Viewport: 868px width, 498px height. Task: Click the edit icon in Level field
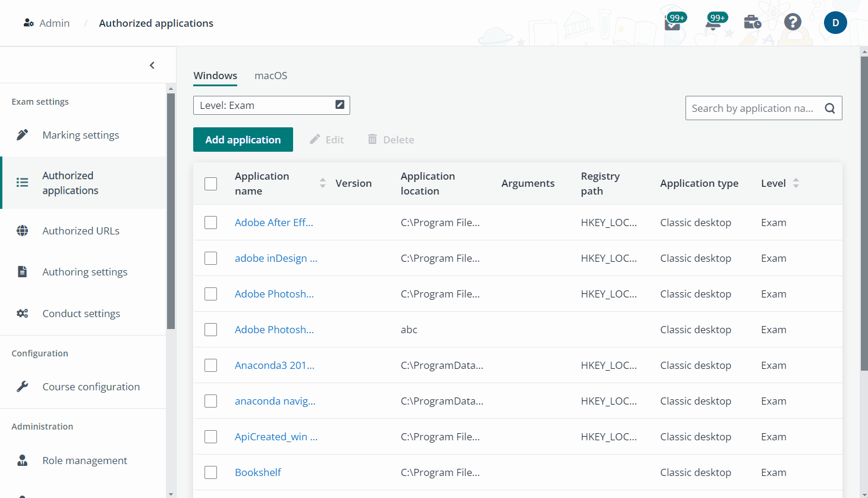[340, 105]
